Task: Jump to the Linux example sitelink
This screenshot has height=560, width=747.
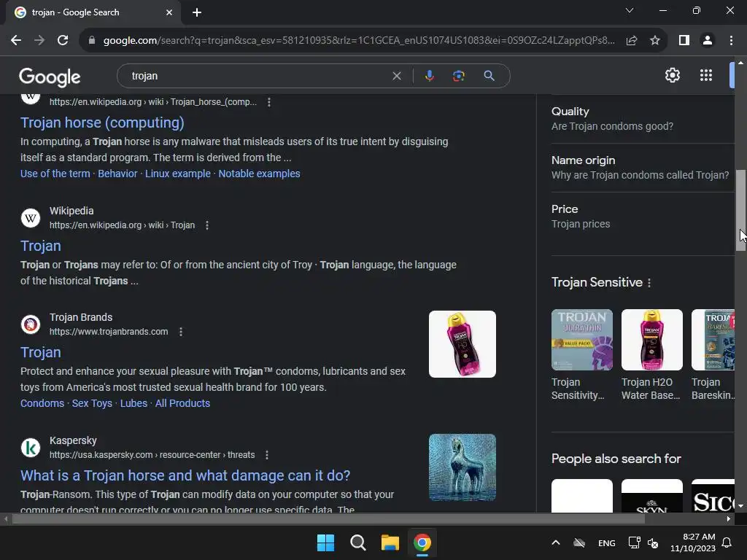Action: (x=178, y=174)
